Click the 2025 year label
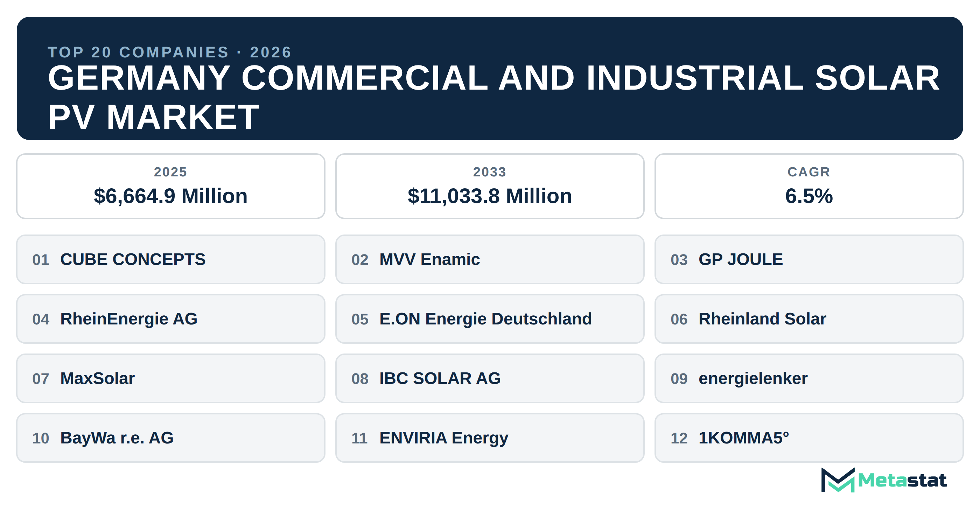 (x=170, y=172)
